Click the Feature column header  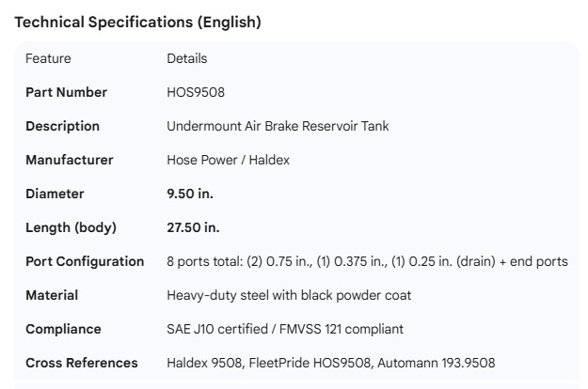point(48,58)
